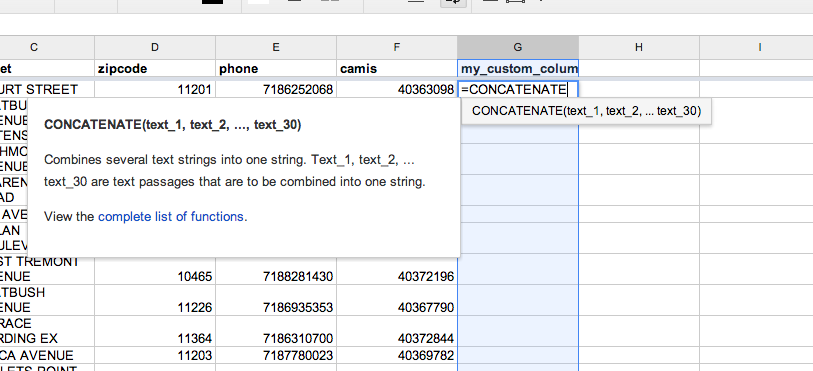
Task: Open the black text color swatch
Action: [213, 2]
